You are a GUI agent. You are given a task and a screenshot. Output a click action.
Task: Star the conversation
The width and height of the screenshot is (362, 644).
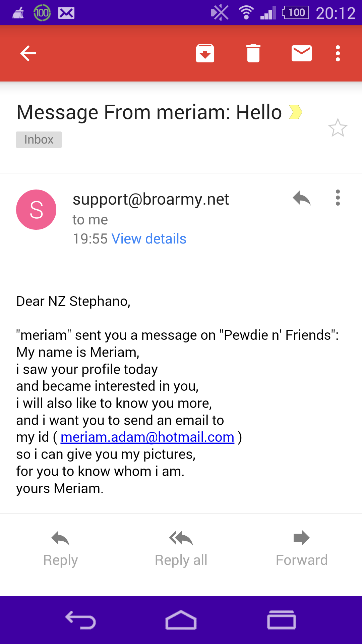(338, 128)
